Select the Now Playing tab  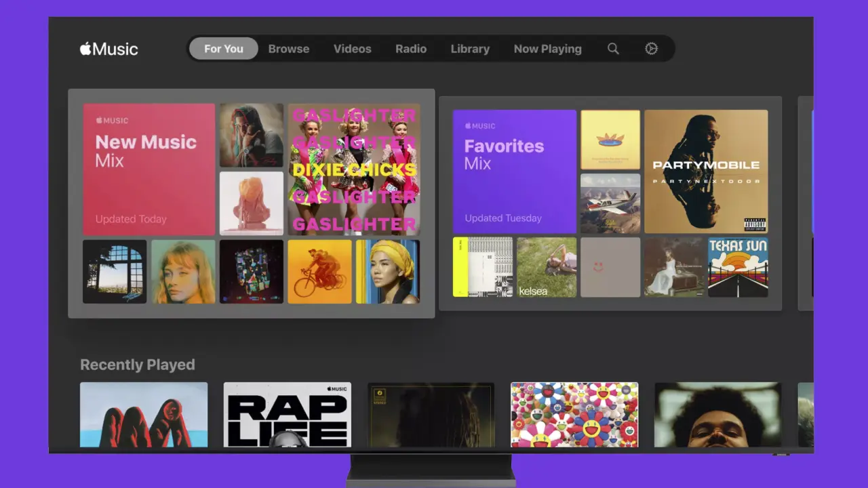(547, 49)
